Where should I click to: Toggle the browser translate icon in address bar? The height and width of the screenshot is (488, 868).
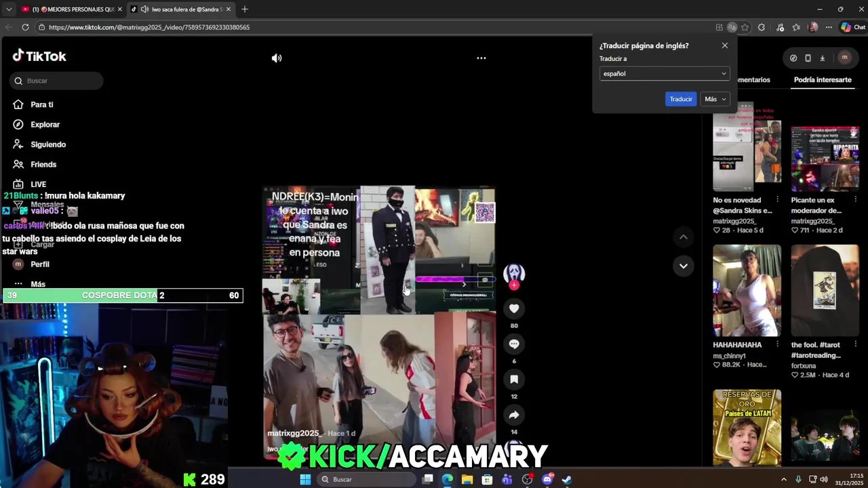pos(732,27)
